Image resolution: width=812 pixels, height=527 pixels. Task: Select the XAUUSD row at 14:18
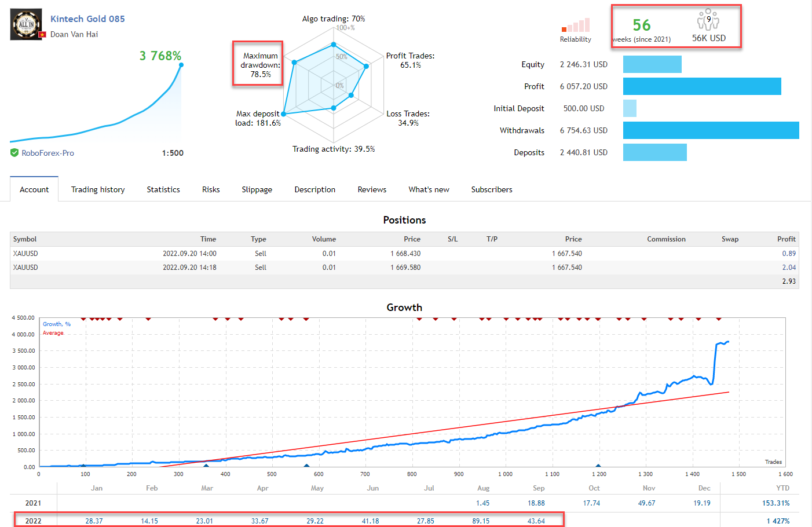(404, 268)
